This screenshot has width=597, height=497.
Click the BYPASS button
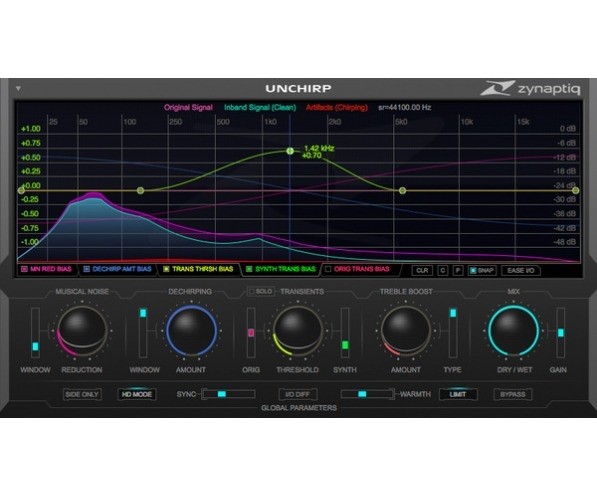point(512,394)
